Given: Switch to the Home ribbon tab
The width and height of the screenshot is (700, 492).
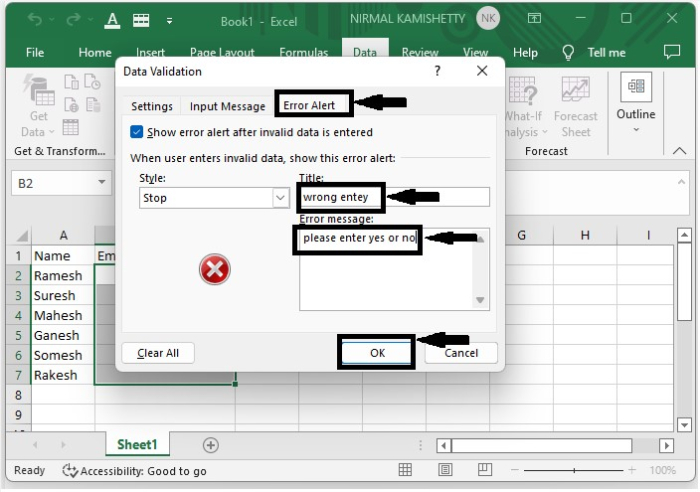Looking at the screenshot, I should pos(95,53).
